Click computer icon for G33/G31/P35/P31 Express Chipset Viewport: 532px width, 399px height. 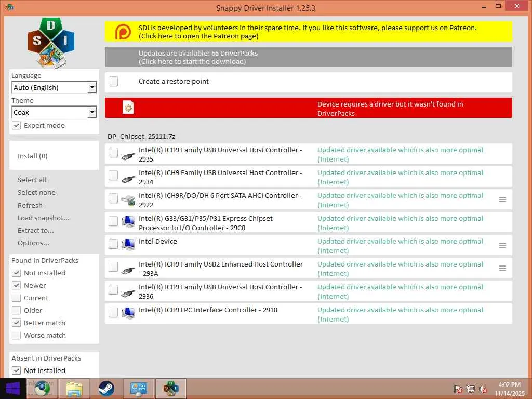click(128, 222)
